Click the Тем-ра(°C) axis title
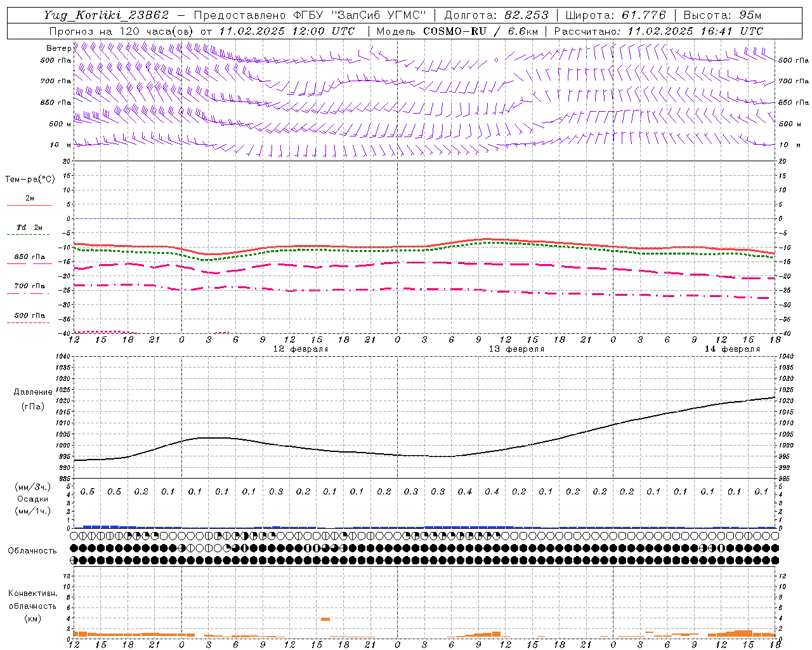Screen dimensions: 812x650 [x=30, y=180]
